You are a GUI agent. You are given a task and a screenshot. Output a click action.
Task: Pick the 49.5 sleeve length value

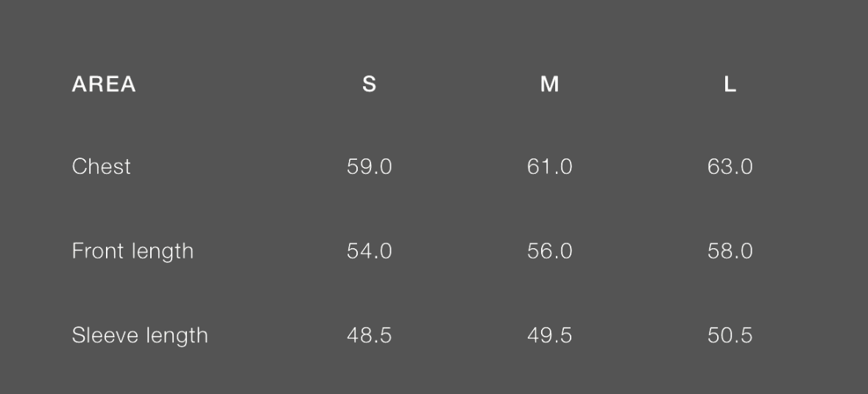[x=549, y=336]
